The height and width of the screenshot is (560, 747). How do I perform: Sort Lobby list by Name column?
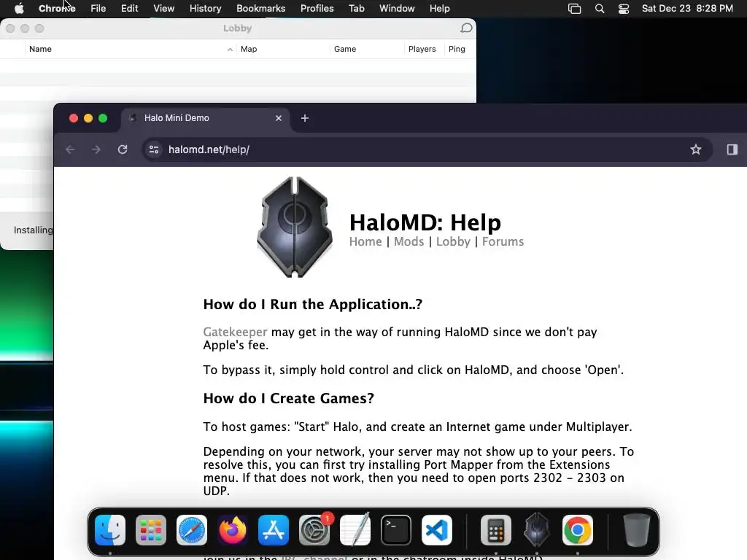129,49
